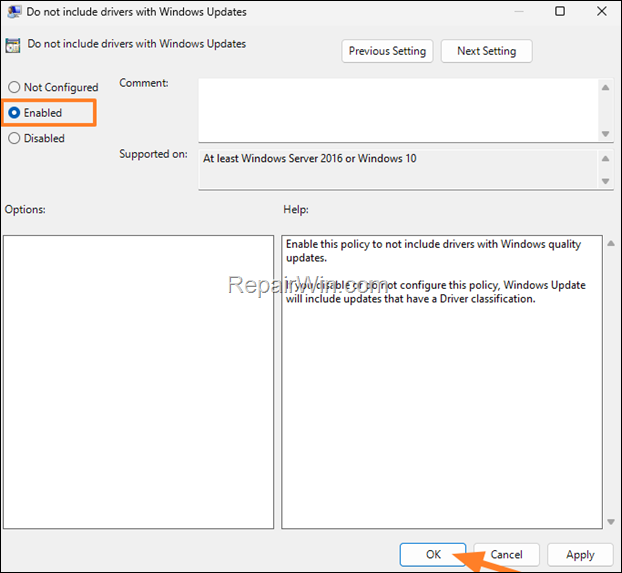The image size is (622, 573).
Task: Go to Next Setting
Action: pyautogui.click(x=486, y=51)
